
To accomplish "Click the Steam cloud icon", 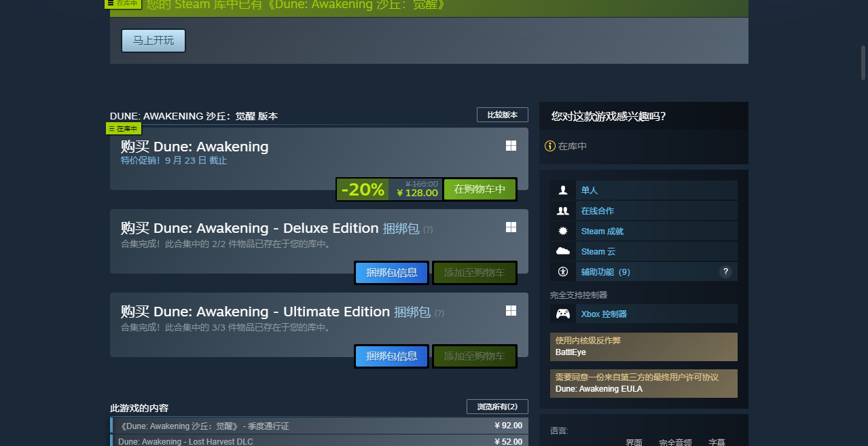I will click(562, 251).
